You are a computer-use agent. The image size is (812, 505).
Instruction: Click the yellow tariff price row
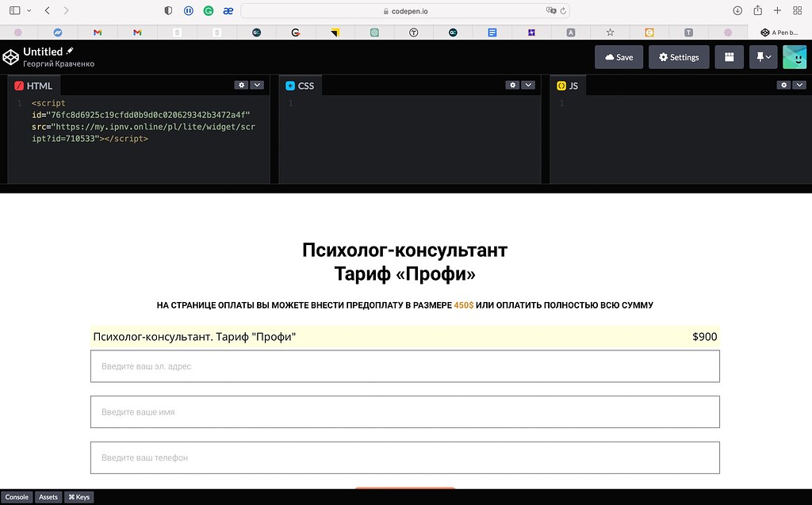405,336
